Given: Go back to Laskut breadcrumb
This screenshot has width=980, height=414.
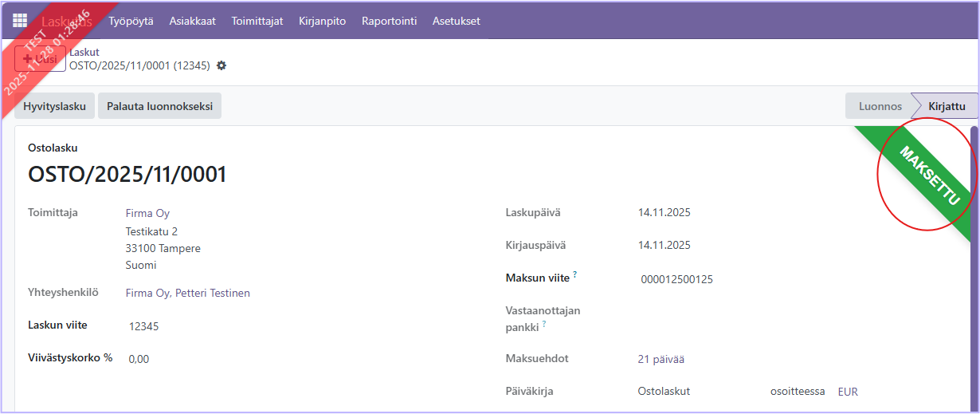Looking at the screenshot, I should point(84,52).
